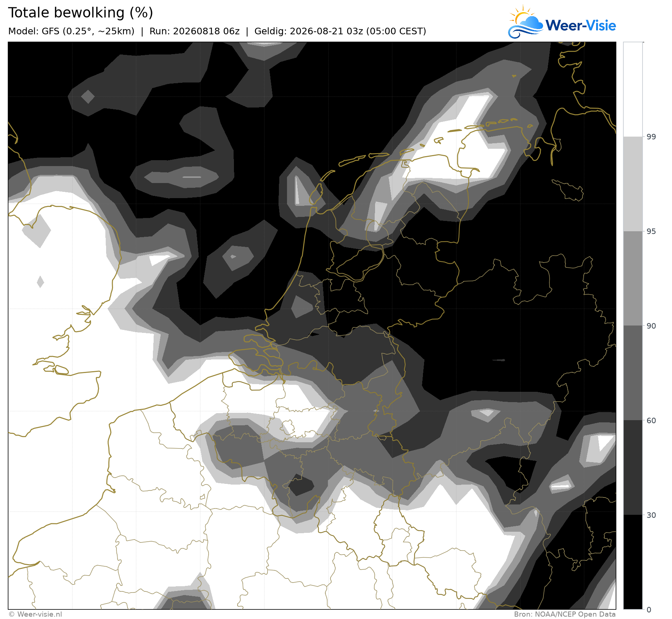This screenshot has height=619, width=672.
Task: Click the 30 tick label on colorbar
Action: pos(651,515)
